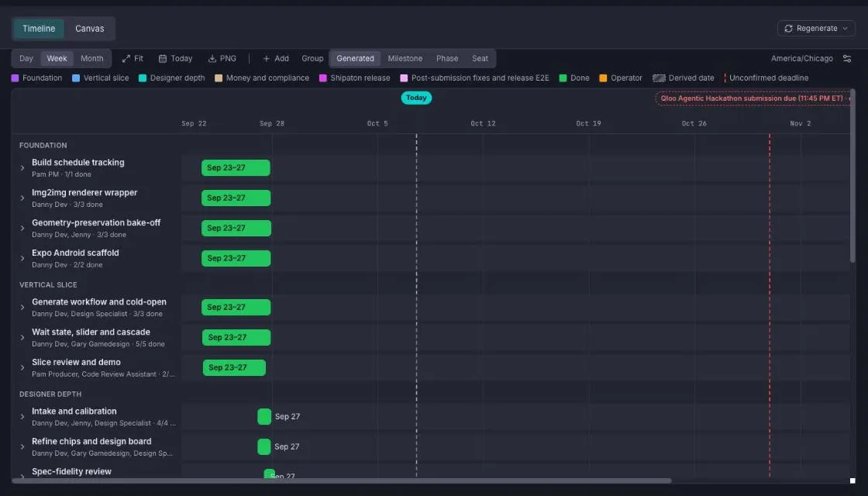Click the Fit expand-arrows icon
Viewport: 868px width, 496px height.
126,58
